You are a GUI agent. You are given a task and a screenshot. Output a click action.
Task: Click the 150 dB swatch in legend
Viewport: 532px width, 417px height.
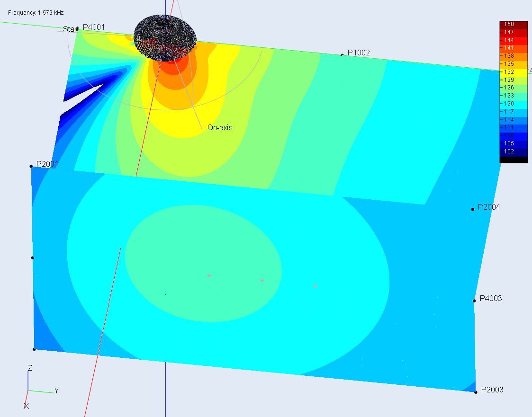[x=514, y=25]
